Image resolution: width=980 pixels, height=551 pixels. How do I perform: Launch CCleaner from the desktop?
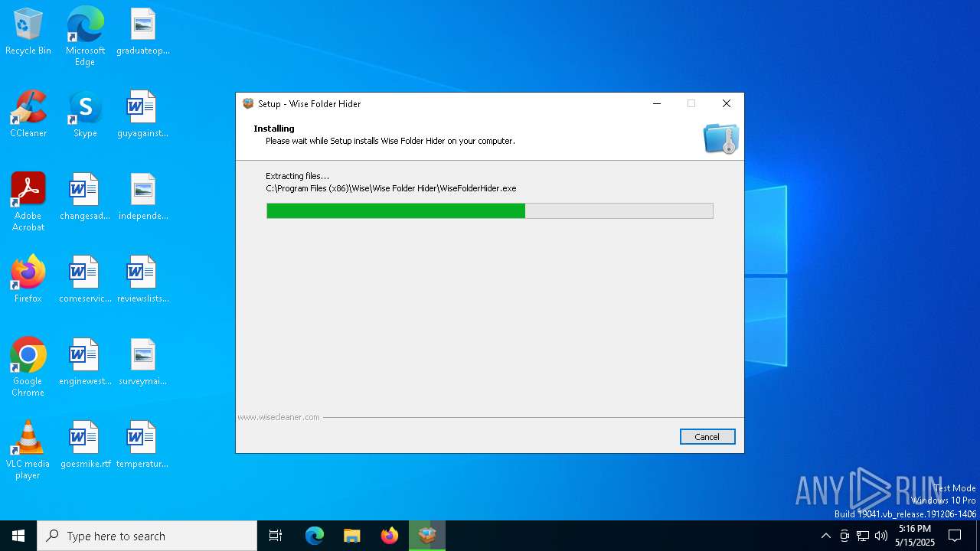pyautogui.click(x=28, y=115)
